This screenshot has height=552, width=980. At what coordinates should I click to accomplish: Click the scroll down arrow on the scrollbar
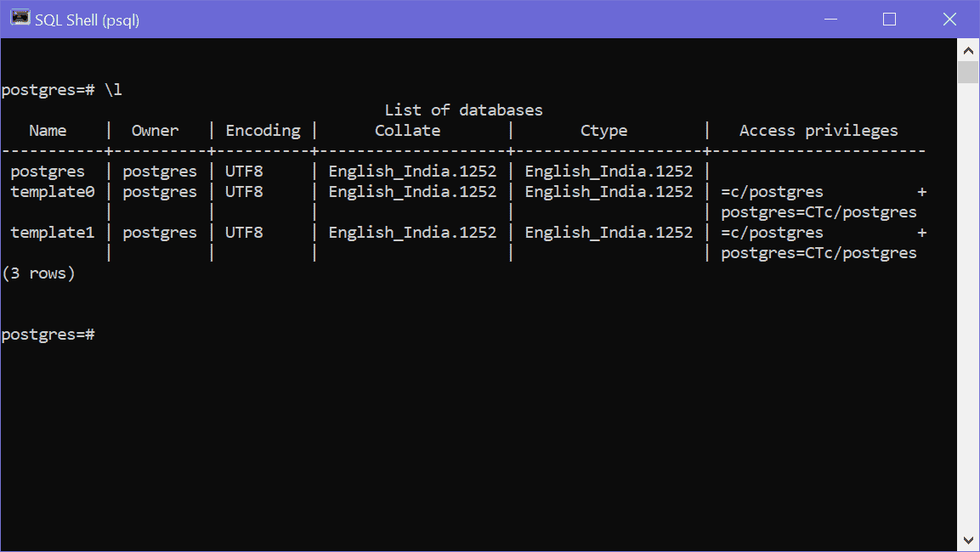pos(968,539)
